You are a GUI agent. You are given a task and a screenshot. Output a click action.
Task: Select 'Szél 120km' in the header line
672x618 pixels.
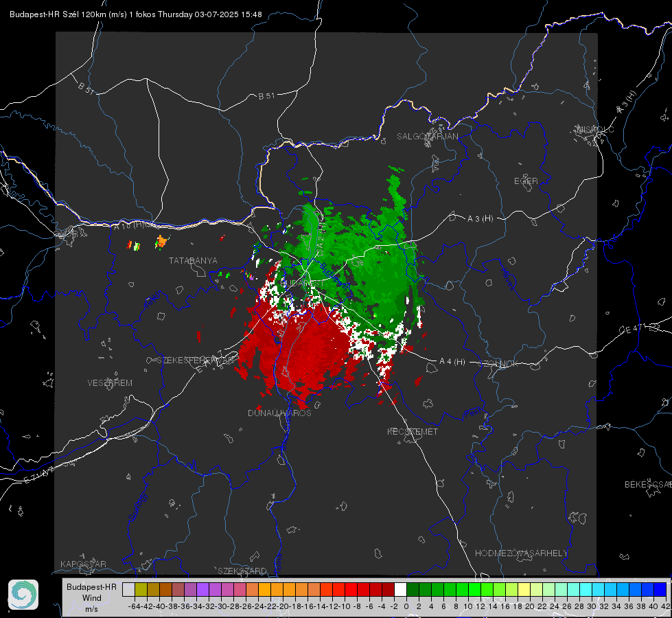coord(84,14)
